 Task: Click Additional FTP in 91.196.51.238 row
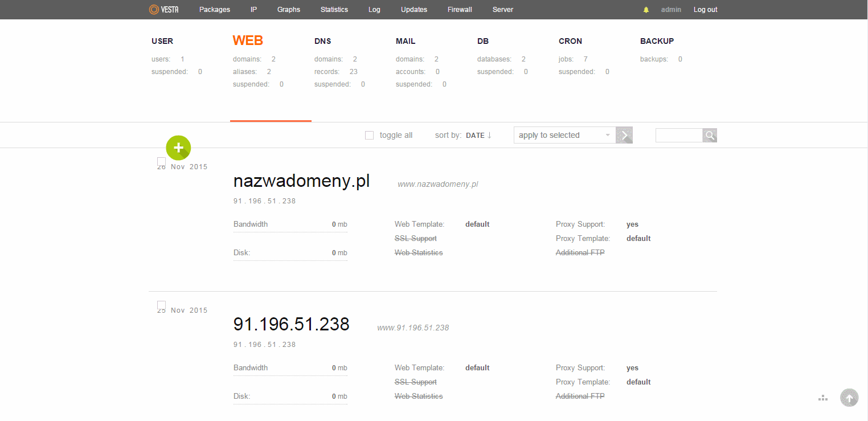[x=580, y=396]
